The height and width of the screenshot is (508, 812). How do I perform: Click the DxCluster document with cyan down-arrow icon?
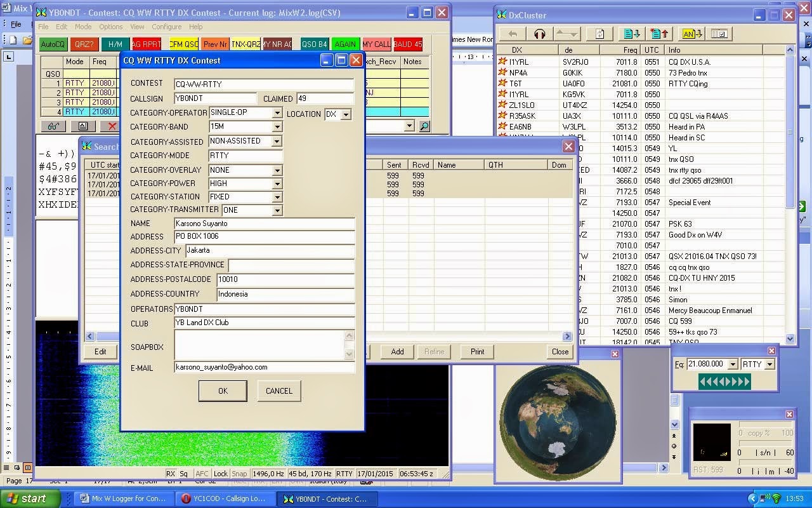pos(631,34)
